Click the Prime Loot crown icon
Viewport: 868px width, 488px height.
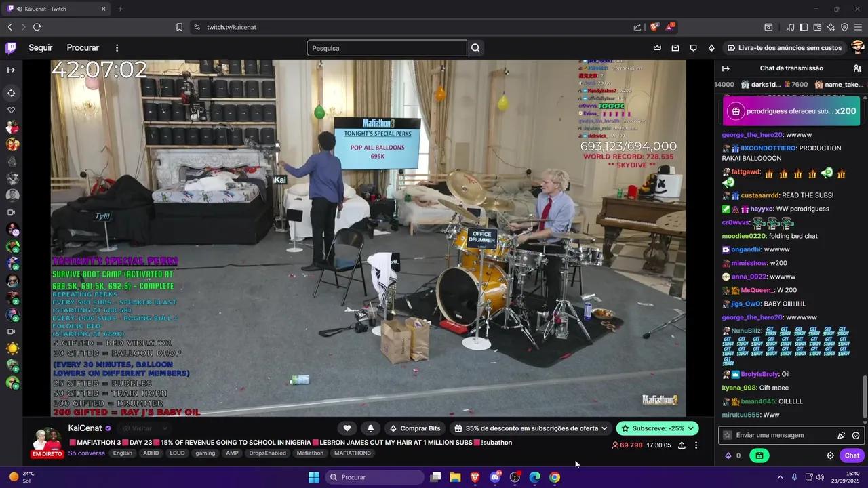coord(657,48)
